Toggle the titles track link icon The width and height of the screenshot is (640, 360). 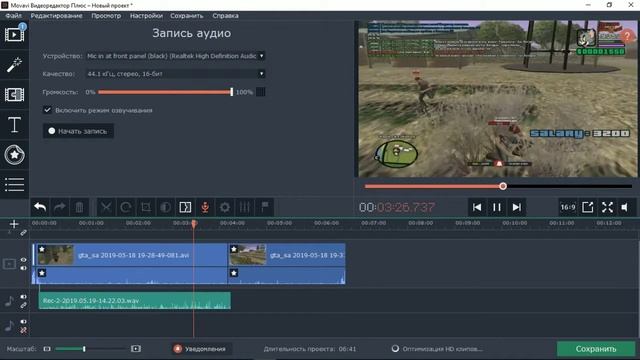23,233
